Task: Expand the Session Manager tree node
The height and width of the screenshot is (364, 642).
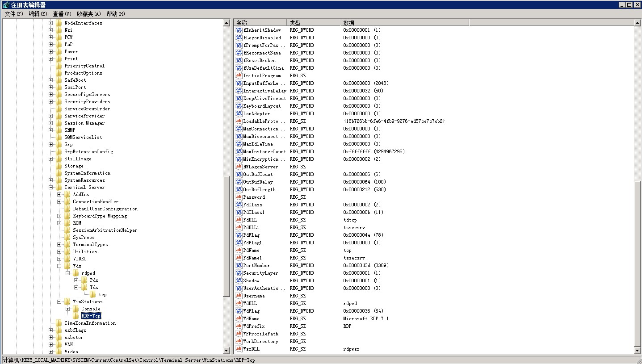Action: 50,123
